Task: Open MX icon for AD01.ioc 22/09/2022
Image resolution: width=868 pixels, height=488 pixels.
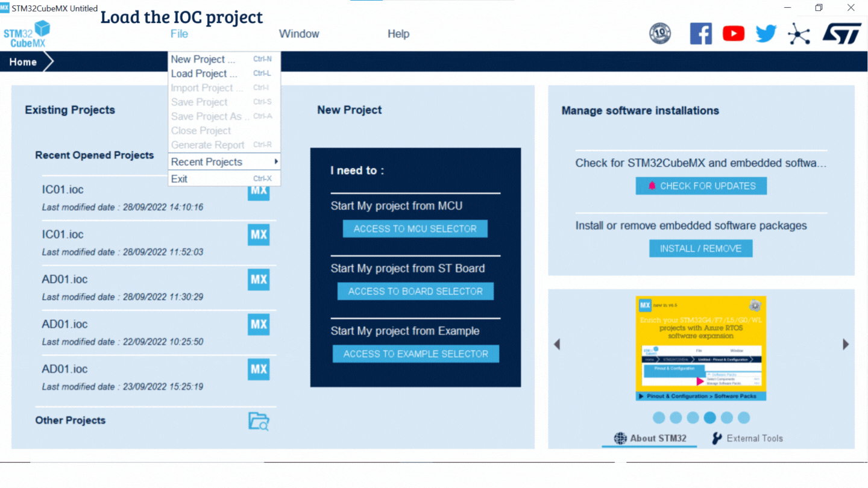Action: coord(259,324)
